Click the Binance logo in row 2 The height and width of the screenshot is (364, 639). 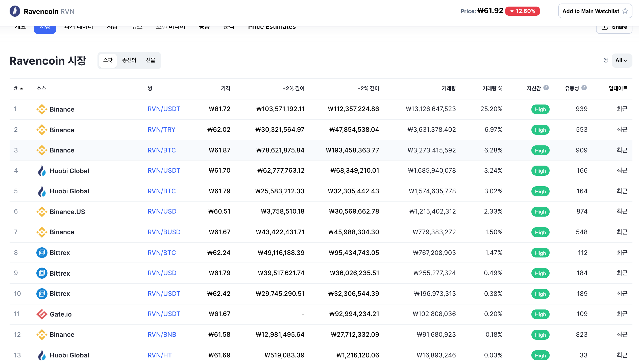coord(42,130)
